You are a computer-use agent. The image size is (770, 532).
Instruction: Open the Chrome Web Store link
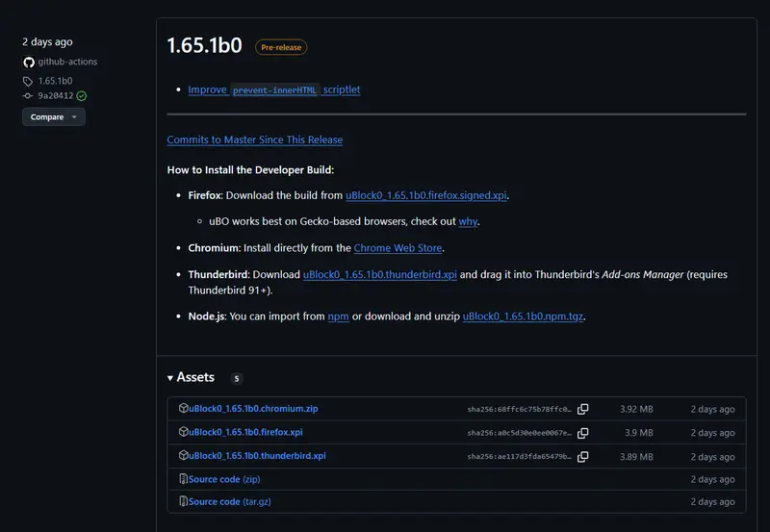coord(398,248)
